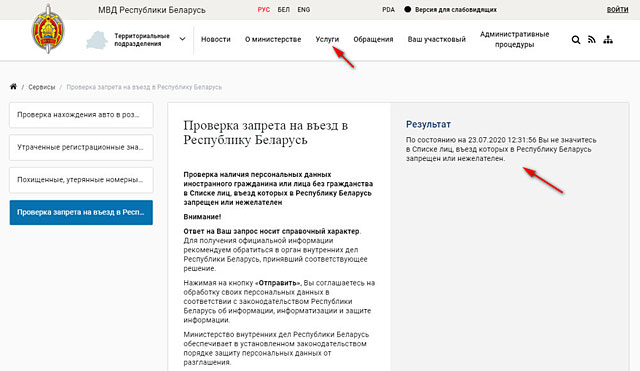
Task: Open the sitemap icon
Action: 608,40
